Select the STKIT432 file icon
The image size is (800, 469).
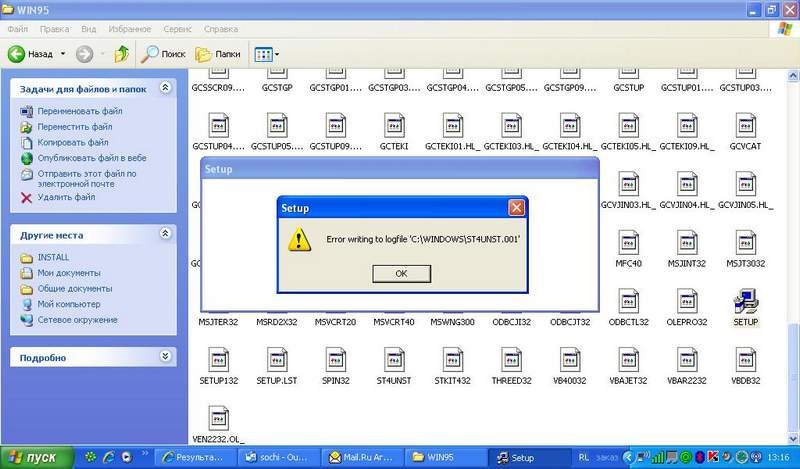(453, 360)
